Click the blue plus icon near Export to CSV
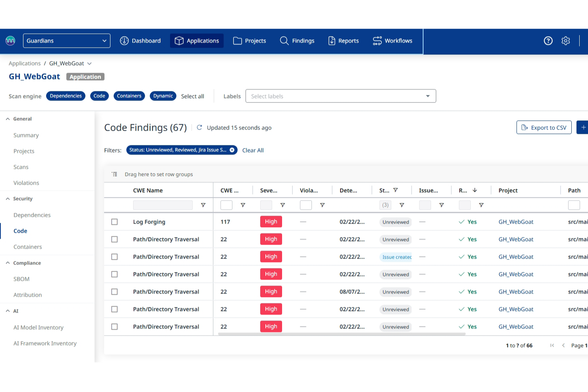The image size is (588, 392). (583, 127)
